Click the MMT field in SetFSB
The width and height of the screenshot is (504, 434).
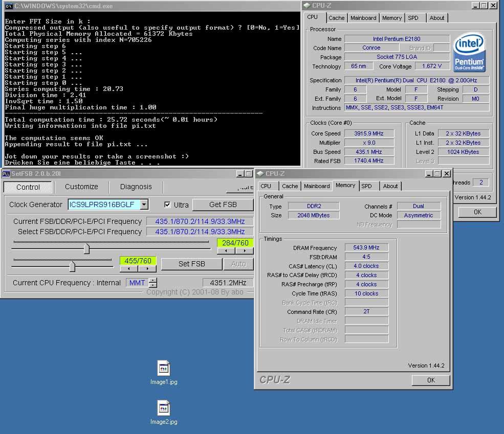[137, 283]
